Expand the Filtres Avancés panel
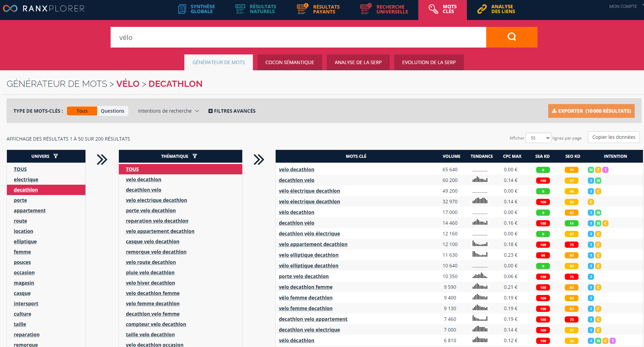Screen dimensions: 644x347 [x=232, y=111]
